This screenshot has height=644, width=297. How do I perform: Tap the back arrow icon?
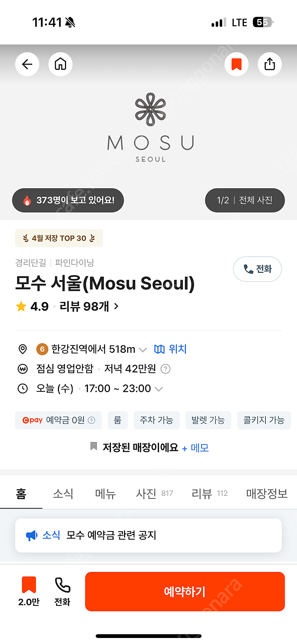27,64
